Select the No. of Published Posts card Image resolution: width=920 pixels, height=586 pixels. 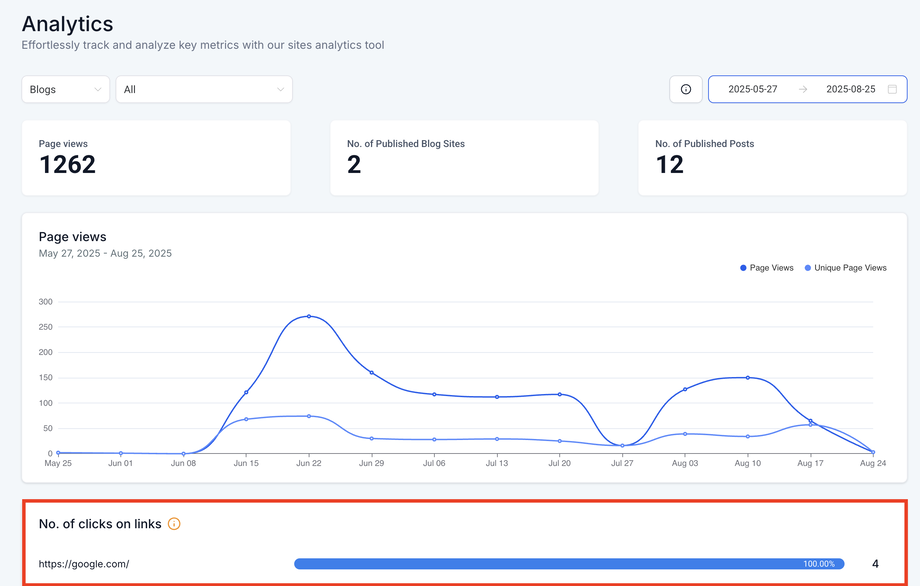point(772,158)
